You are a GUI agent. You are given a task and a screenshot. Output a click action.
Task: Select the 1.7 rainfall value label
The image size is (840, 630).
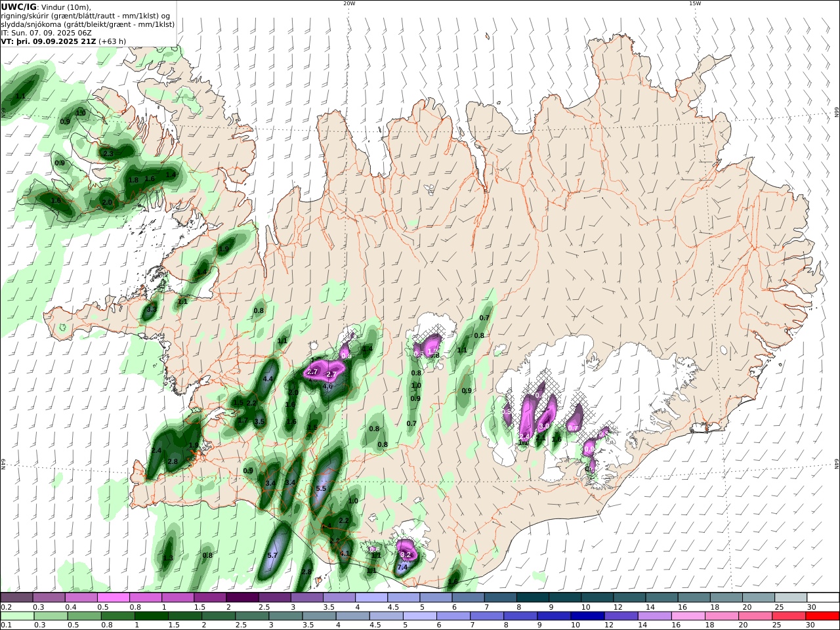click(243, 421)
